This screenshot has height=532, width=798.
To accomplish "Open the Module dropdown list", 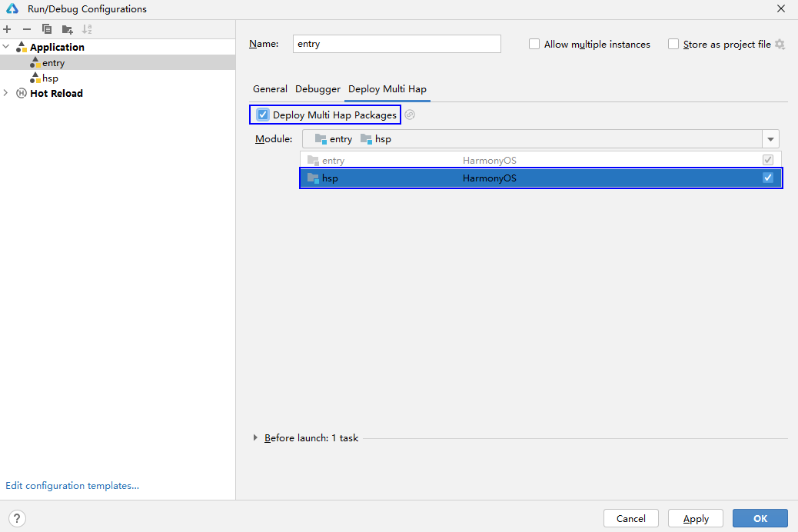I will pos(770,138).
